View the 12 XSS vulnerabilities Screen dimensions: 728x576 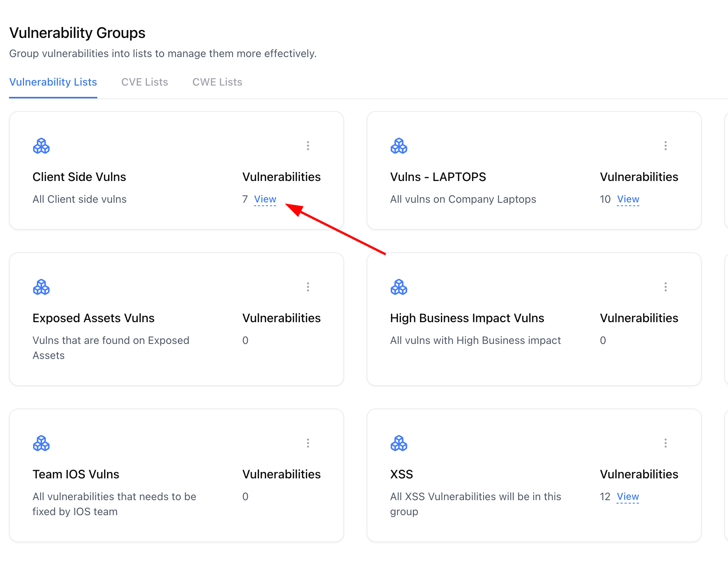pyautogui.click(x=627, y=496)
